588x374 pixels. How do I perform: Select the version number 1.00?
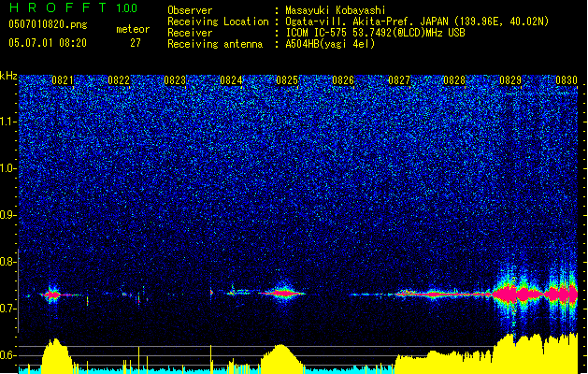pyautogui.click(x=127, y=8)
